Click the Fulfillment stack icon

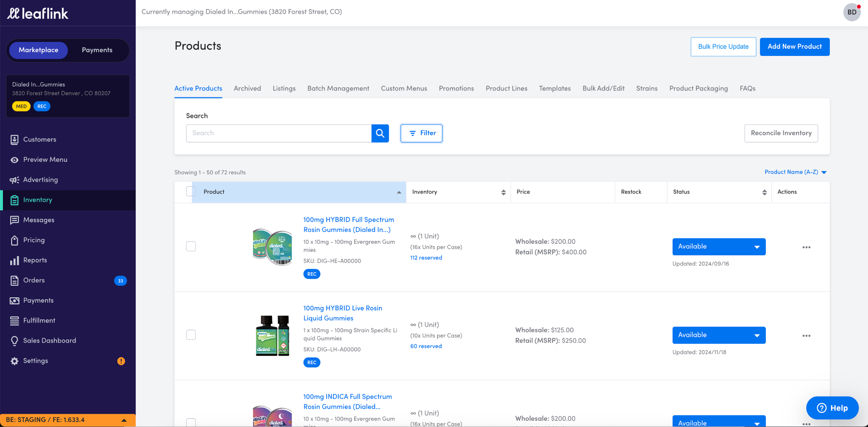click(14, 321)
